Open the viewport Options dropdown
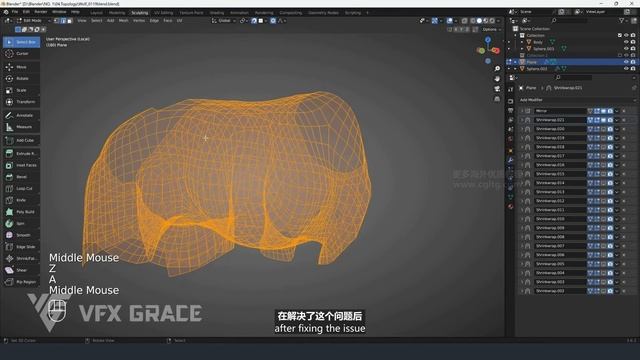 [491, 29]
